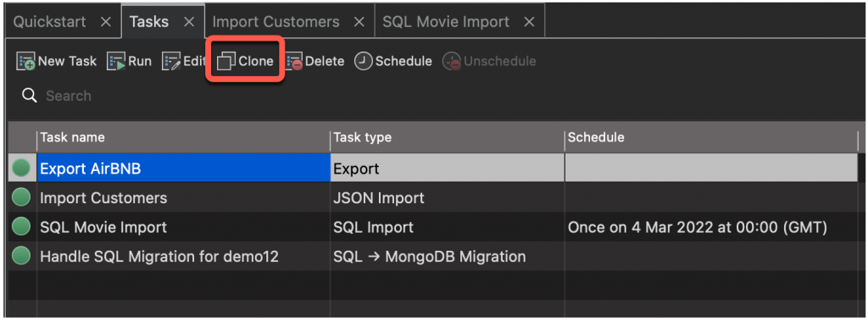Viewport: 868px width, 321px height.
Task: Sort by Task type column header
Action: click(448, 137)
